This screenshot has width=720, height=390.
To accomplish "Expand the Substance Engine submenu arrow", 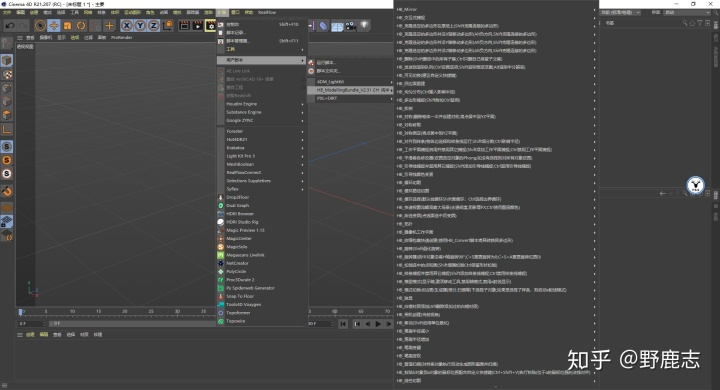I will 302,113.
